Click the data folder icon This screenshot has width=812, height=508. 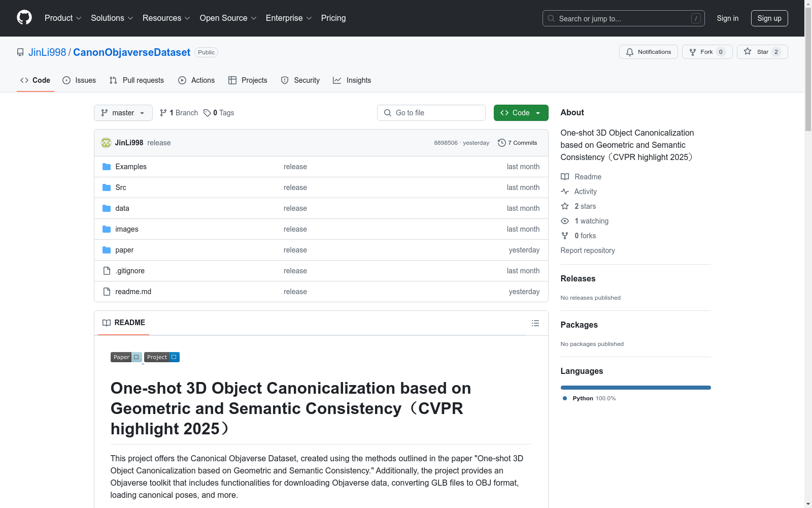[x=107, y=208]
